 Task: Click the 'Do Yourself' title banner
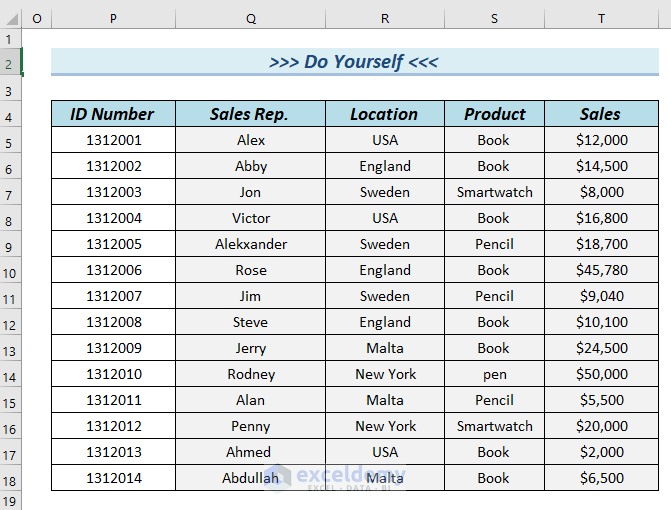(354, 62)
